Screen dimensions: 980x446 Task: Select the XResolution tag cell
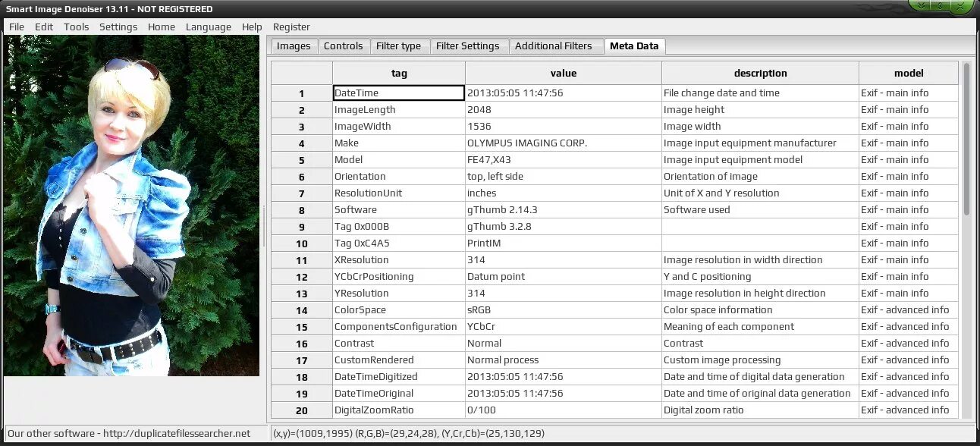pos(399,260)
